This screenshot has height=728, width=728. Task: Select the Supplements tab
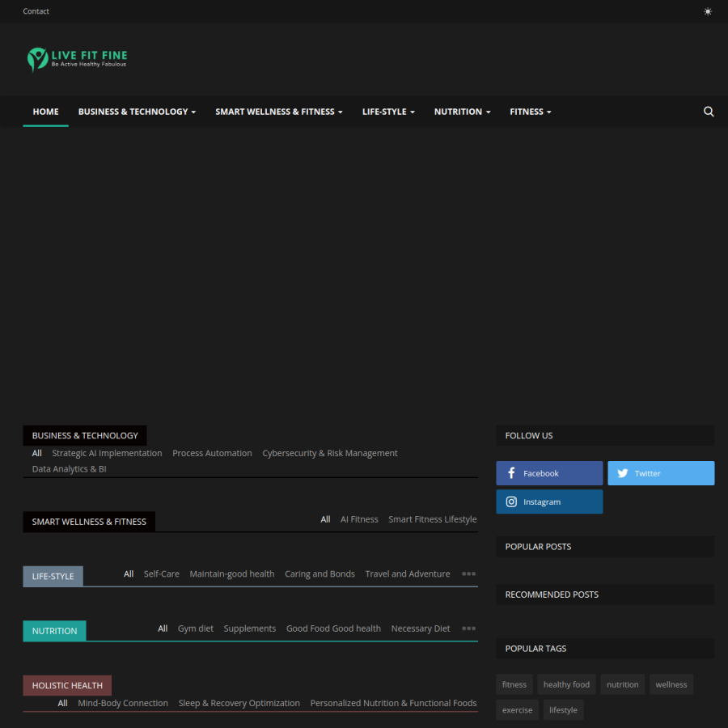(249, 629)
